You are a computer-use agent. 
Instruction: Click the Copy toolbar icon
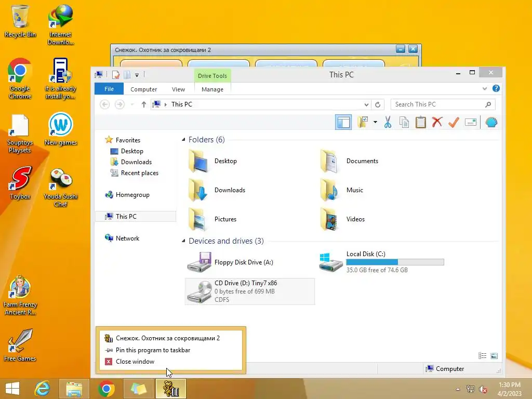pos(404,122)
